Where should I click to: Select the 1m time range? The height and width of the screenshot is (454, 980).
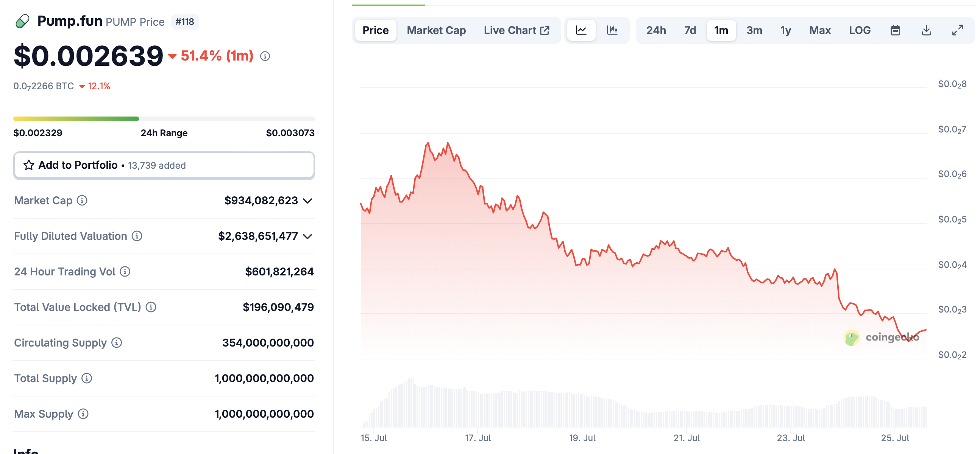pyautogui.click(x=721, y=30)
